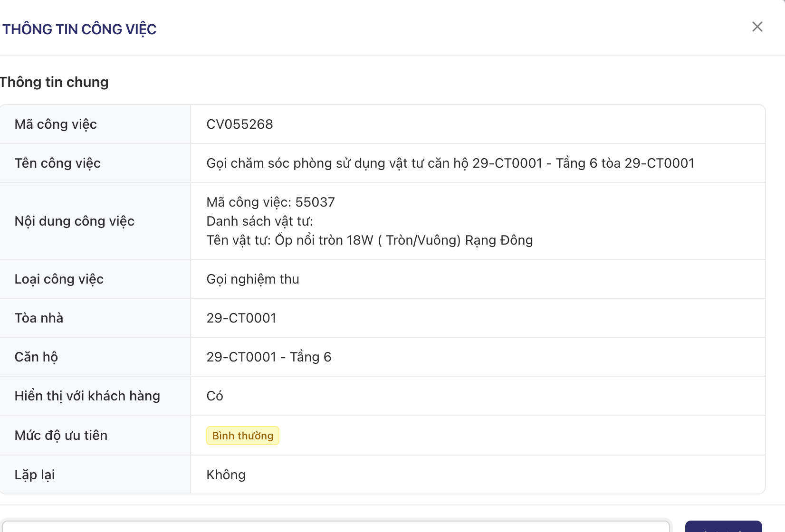The image size is (785, 532).
Task: Click the 'Nội dung công việc' row label
Action: (x=74, y=221)
